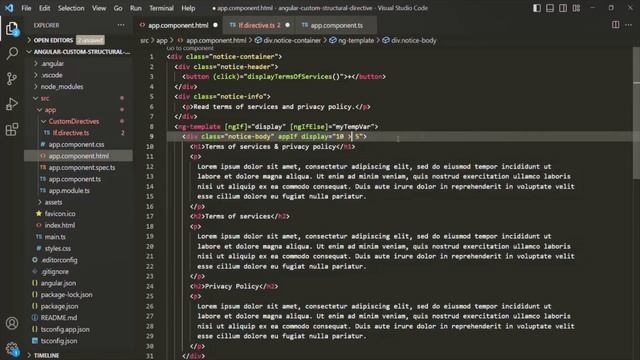The image size is (640, 360).
Task: Open Explorer views and more actions ellipsis
Action: 121,25
